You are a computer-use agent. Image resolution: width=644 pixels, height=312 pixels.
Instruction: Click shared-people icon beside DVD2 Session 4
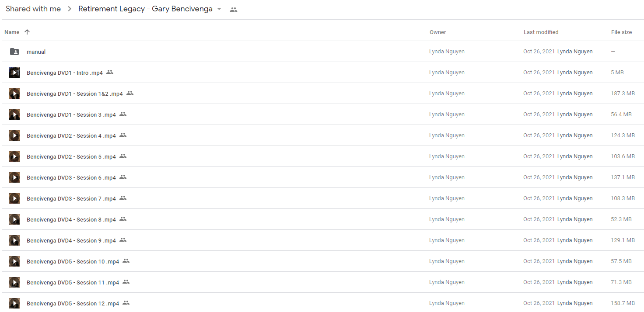pos(123,135)
